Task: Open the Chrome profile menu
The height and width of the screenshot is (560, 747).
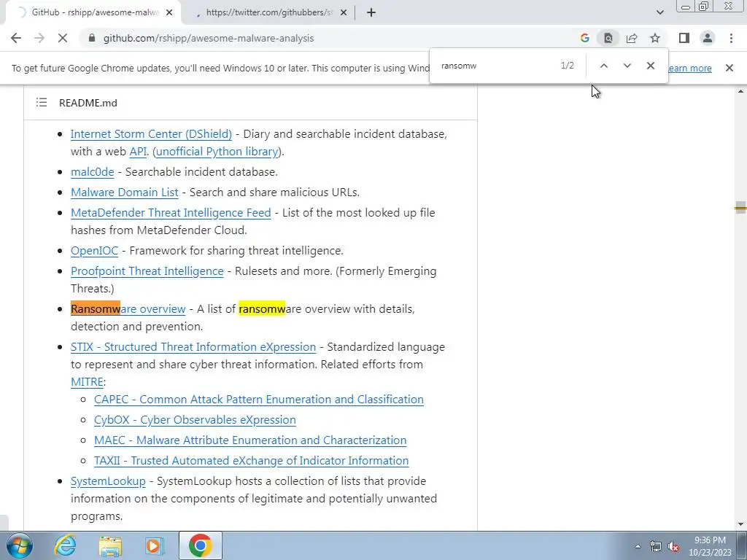Action: pos(708,38)
